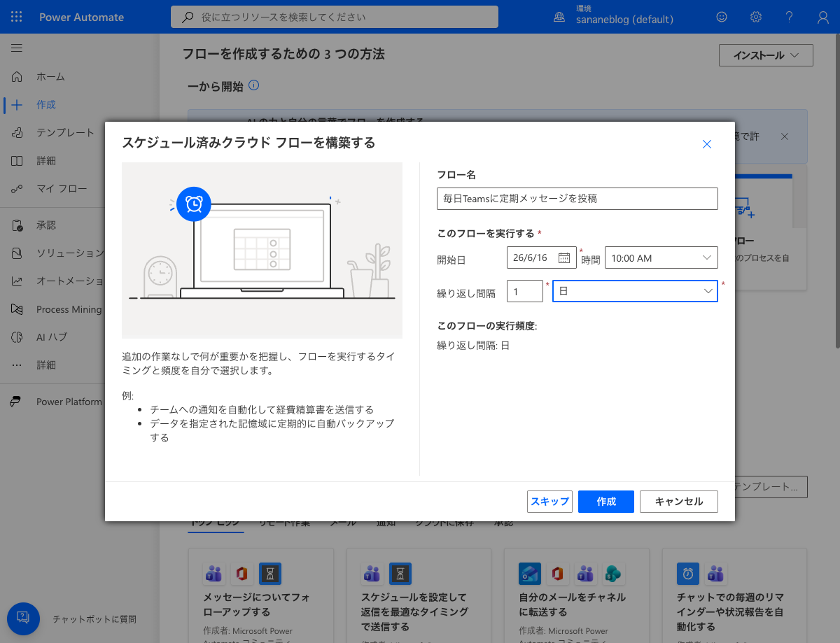Click the 繰り返し間隔 number field

pos(525,291)
